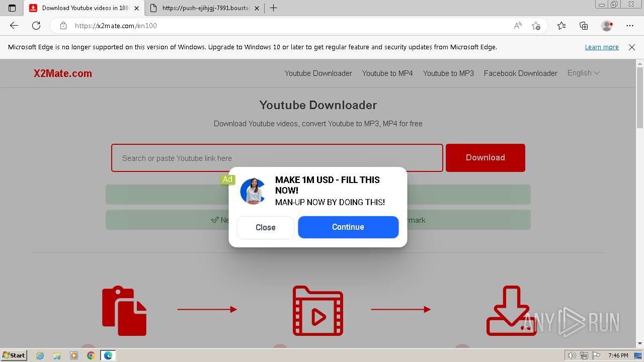Click the browser Back arrow
Image resolution: width=644 pixels, height=362 pixels.
14,26
